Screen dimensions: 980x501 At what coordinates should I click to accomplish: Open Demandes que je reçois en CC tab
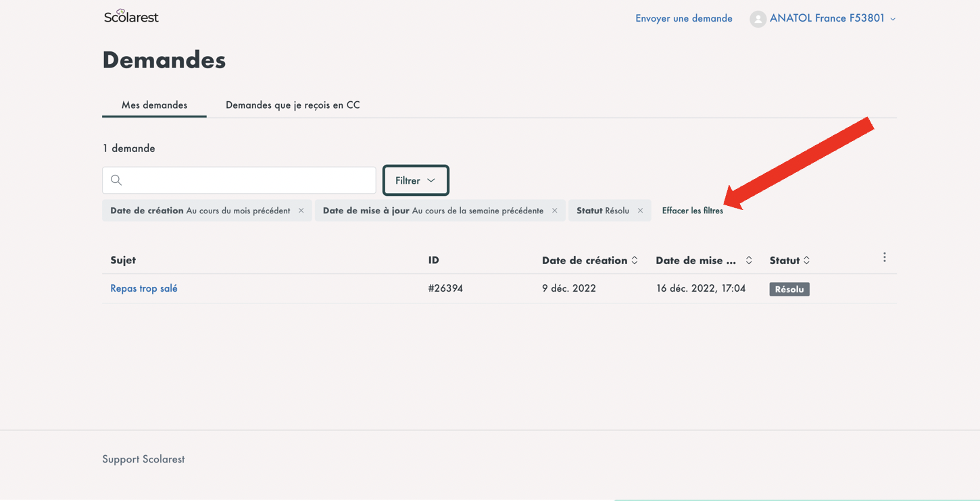(x=293, y=105)
